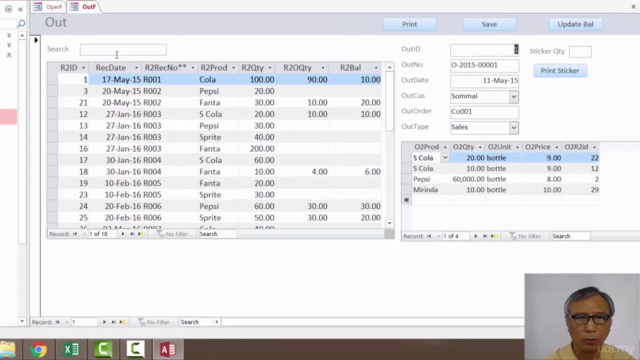Open the navigation pane round dropdown menu

point(8,9)
